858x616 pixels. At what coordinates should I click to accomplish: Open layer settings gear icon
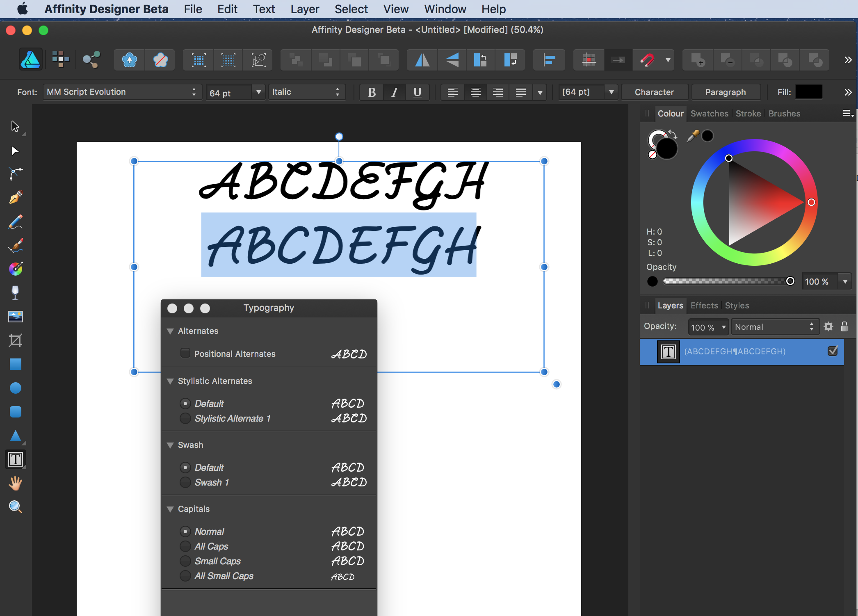pos(828,326)
